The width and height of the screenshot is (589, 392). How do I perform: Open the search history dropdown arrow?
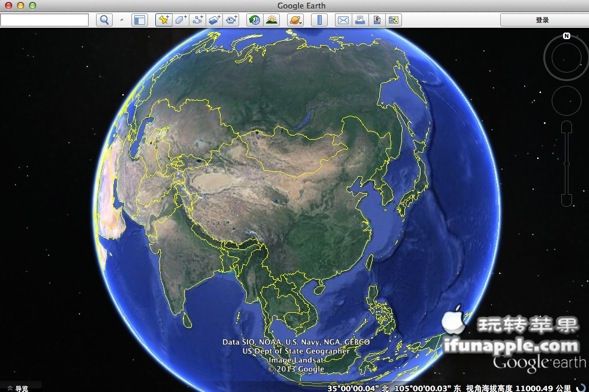(x=122, y=20)
